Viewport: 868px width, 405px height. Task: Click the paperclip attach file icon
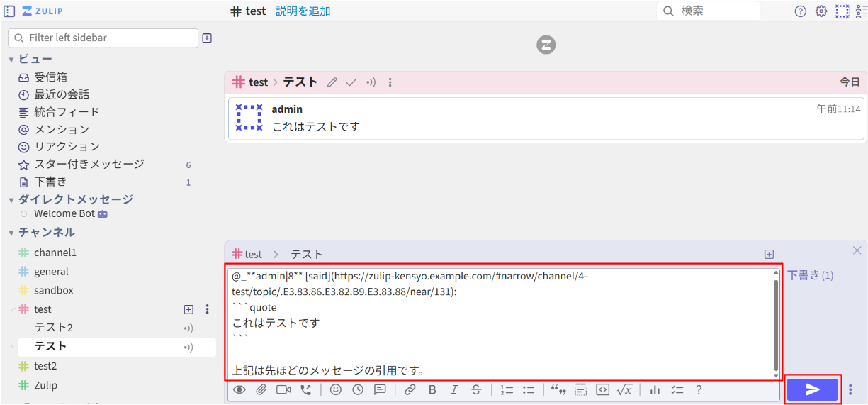point(261,389)
